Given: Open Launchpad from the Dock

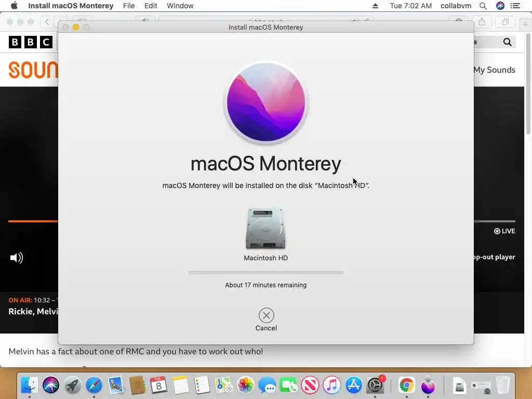Looking at the screenshot, I should coord(72,385).
